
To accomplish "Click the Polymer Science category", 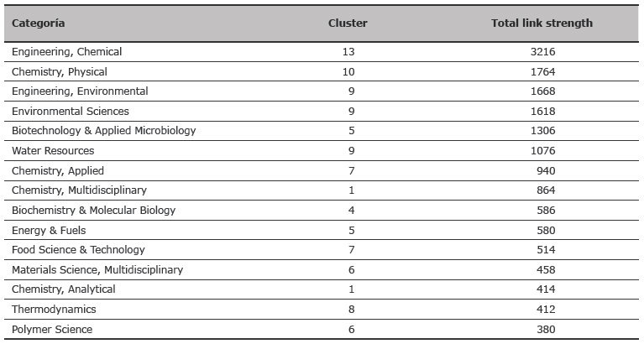I will point(52,329).
